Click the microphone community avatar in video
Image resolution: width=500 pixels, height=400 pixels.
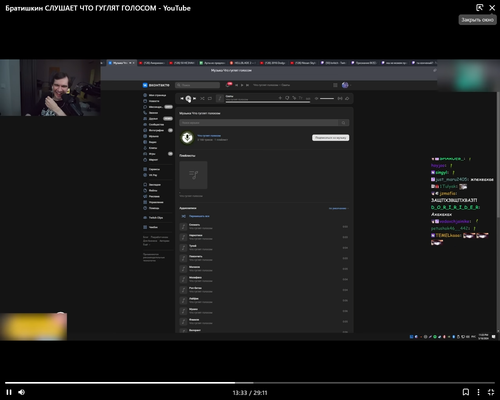click(x=187, y=137)
